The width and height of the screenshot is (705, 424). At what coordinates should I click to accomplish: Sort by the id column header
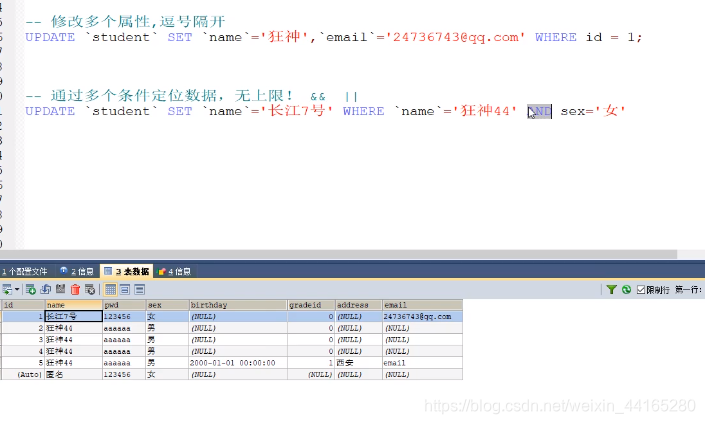[23, 305]
